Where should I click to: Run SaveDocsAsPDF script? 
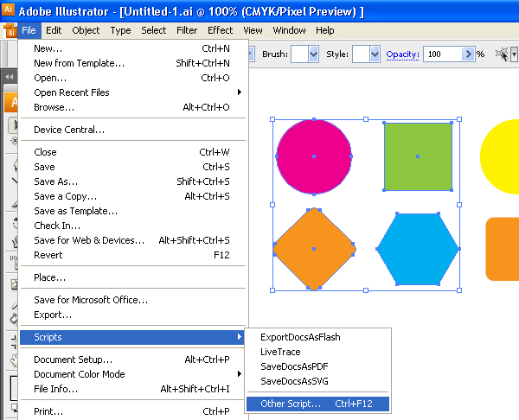click(x=317, y=366)
